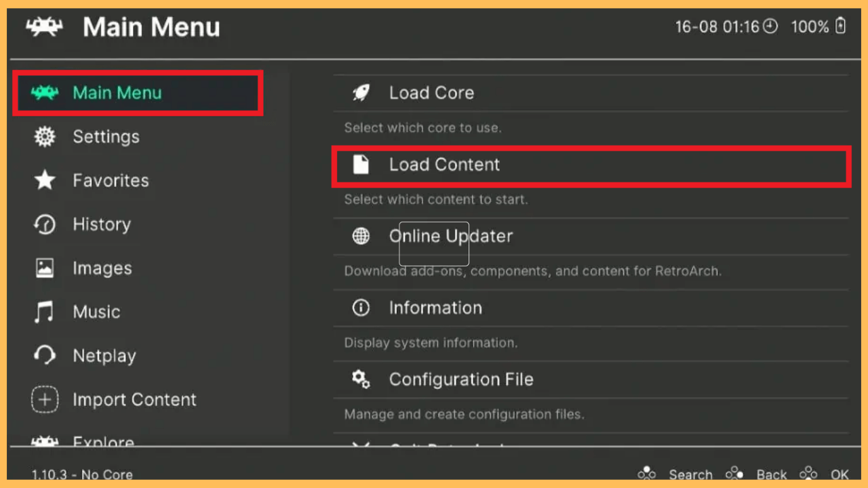The height and width of the screenshot is (488, 868).
Task: Click the file icon next to Load Content
Action: coord(360,164)
